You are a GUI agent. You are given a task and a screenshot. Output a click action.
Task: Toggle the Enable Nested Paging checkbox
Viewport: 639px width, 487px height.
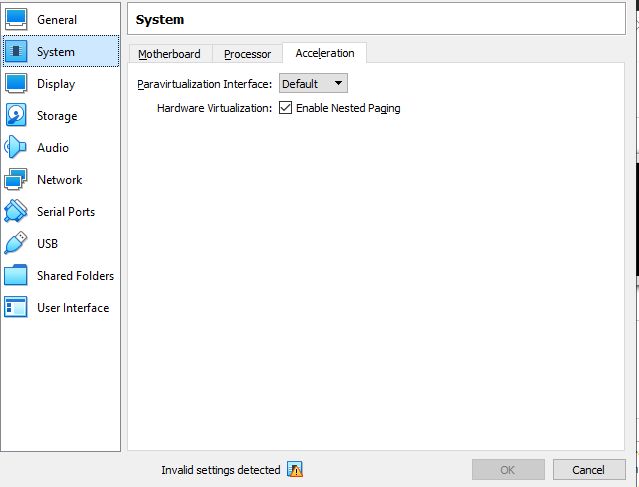pos(285,108)
